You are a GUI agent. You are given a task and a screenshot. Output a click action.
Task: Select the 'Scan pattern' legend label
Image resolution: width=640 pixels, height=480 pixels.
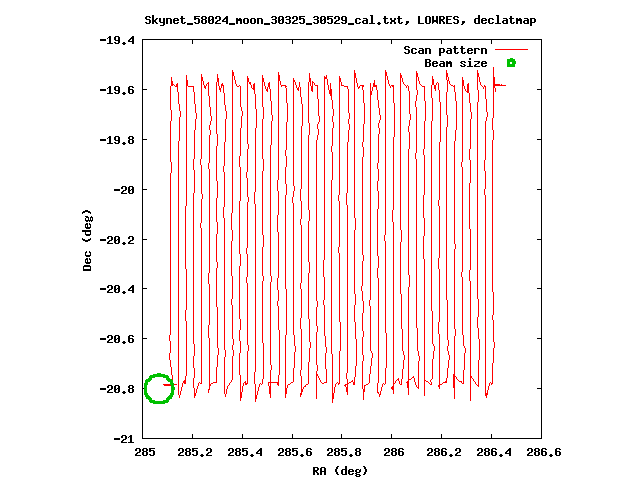tap(445, 50)
